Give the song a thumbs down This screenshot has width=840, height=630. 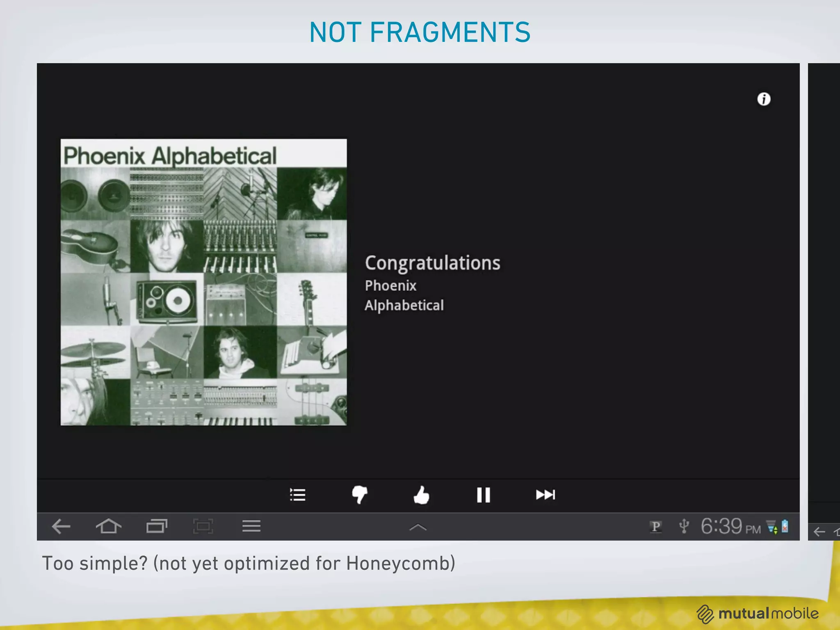360,495
